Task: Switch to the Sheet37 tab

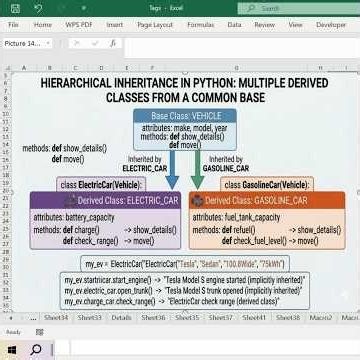Action: 220,318
